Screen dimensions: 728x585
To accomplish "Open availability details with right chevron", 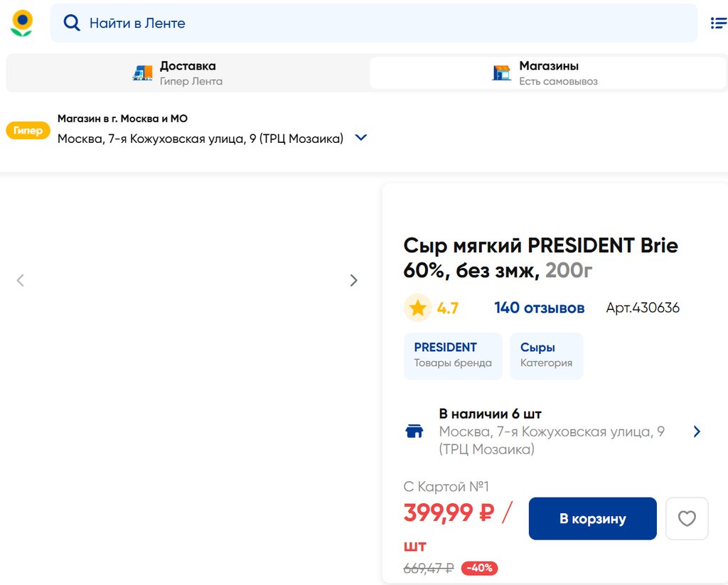I will point(697,431).
